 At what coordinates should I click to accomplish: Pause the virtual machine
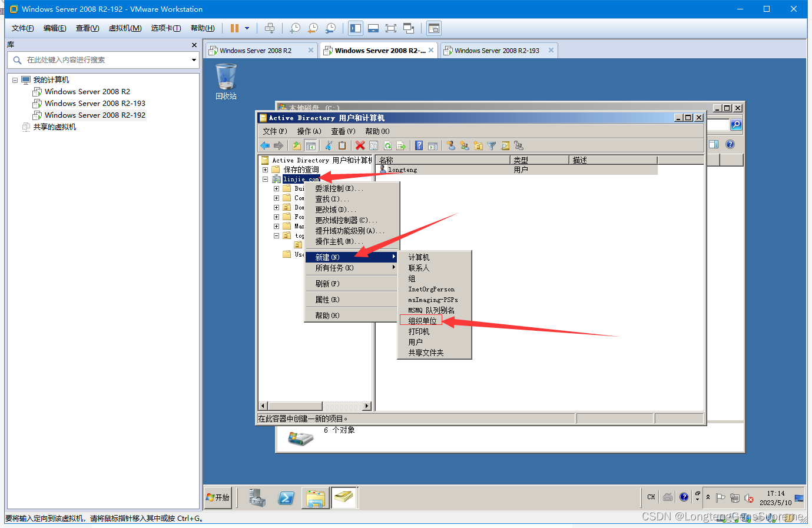pyautogui.click(x=234, y=28)
